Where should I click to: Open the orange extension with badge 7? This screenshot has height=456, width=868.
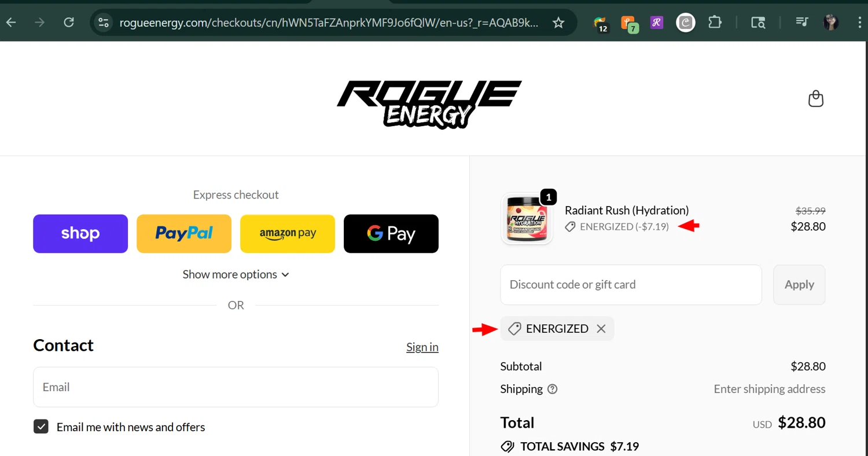[629, 23]
